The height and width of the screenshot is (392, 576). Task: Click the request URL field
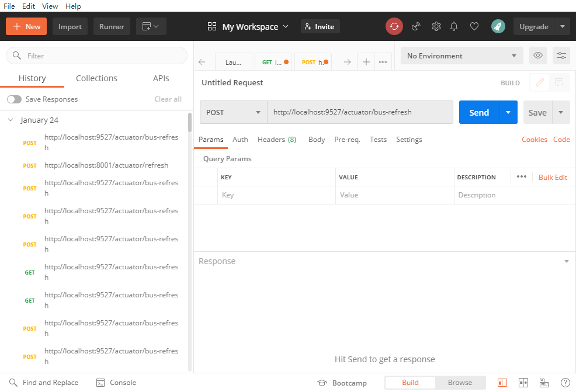pyautogui.click(x=360, y=112)
